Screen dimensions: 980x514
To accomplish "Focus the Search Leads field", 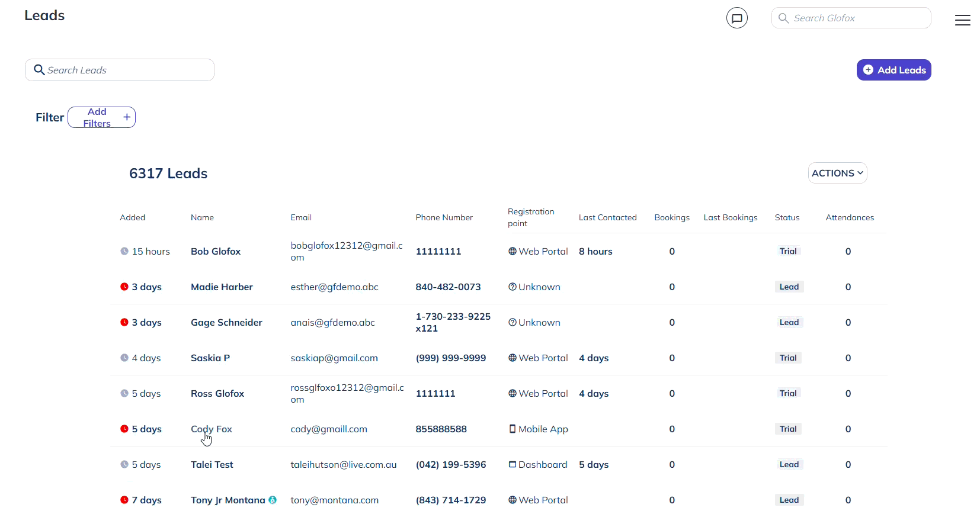I will 120,70.
